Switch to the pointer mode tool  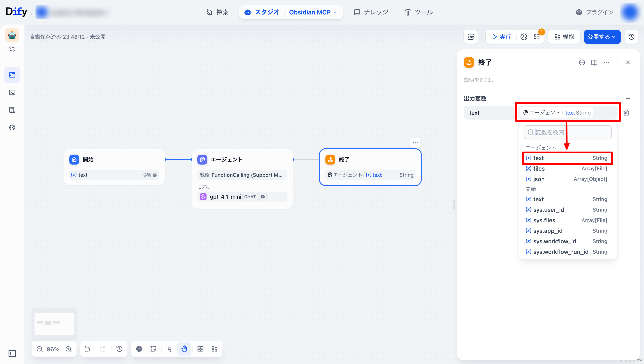point(170,349)
